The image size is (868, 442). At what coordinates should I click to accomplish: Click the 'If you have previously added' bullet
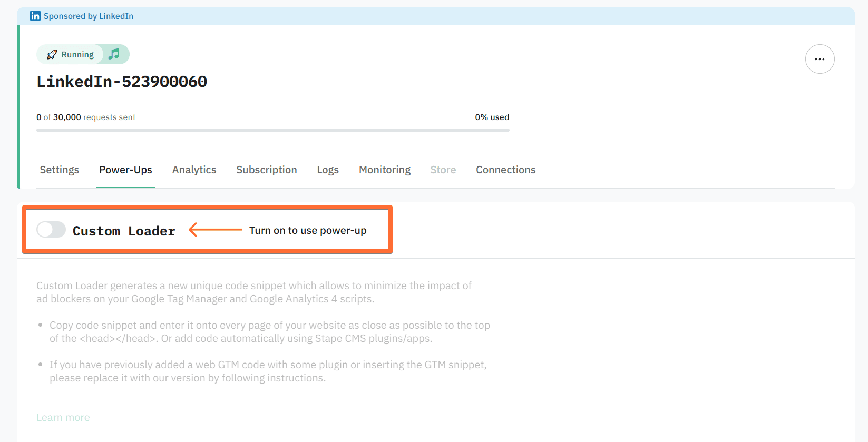pos(268,371)
